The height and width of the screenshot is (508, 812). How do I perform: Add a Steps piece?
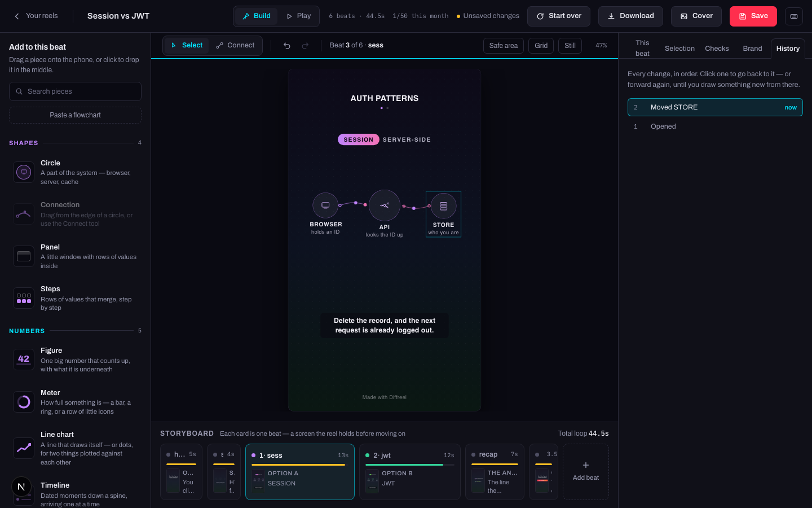point(76,298)
